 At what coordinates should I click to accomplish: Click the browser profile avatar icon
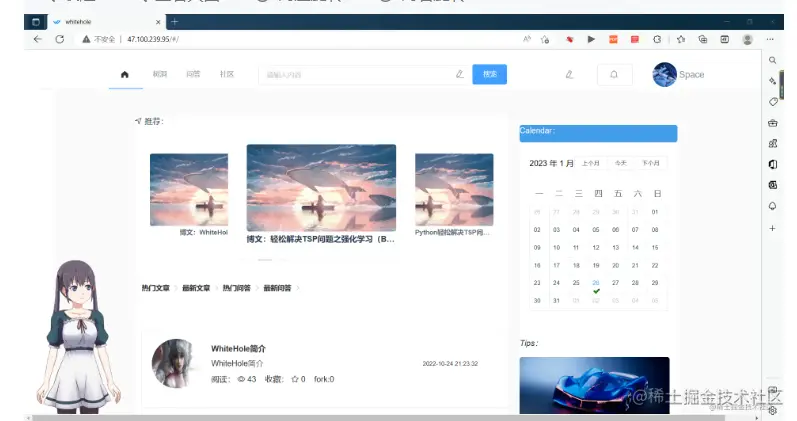click(x=747, y=39)
